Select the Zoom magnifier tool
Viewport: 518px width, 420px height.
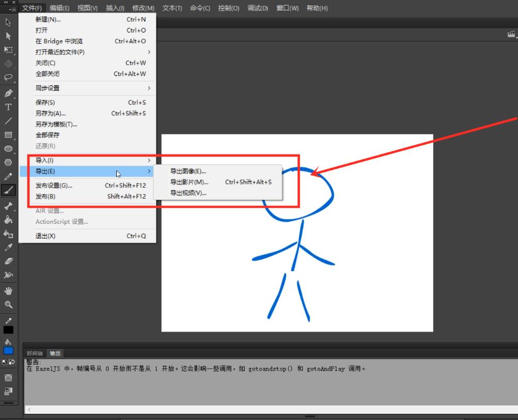8,305
